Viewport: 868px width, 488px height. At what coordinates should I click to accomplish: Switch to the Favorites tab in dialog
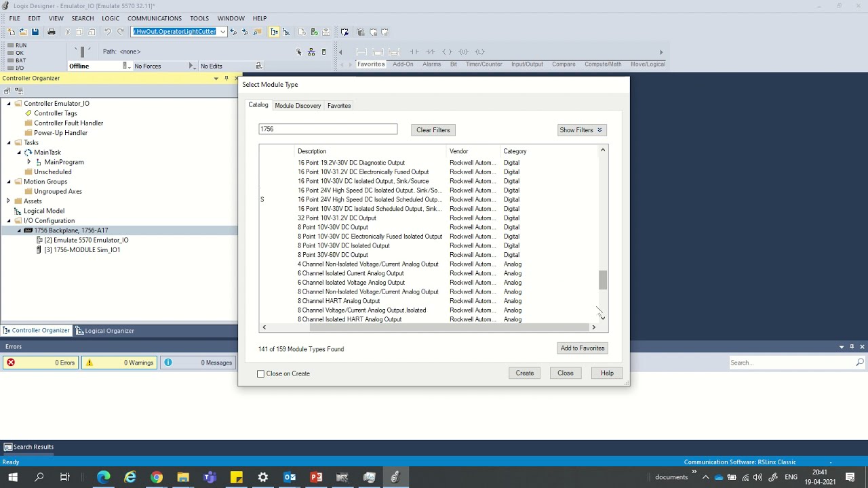pos(339,106)
